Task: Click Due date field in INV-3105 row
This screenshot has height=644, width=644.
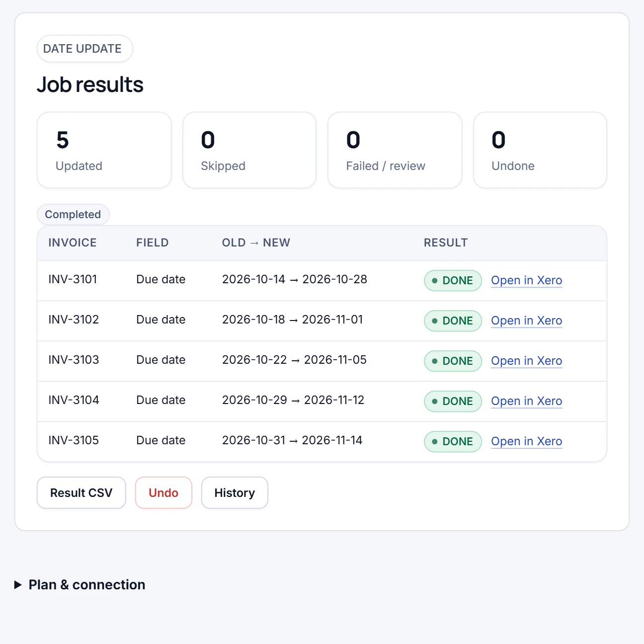Action: (x=161, y=440)
